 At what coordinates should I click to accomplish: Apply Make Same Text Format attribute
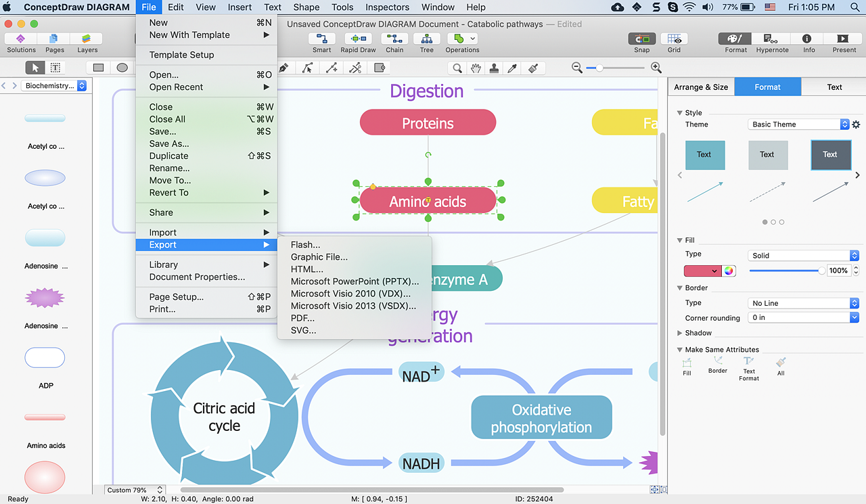(x=749, y=369)
